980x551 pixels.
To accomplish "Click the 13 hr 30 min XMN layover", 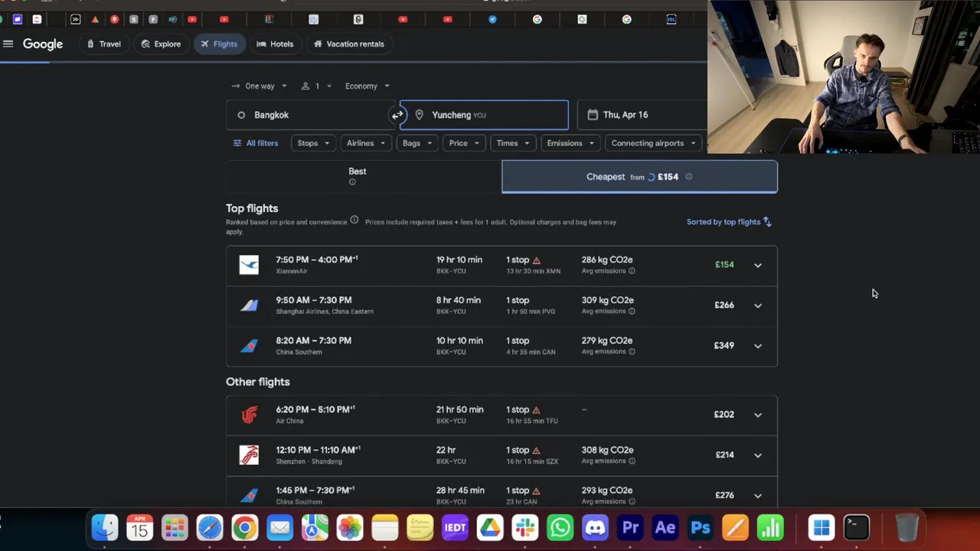I will (533, 271).
